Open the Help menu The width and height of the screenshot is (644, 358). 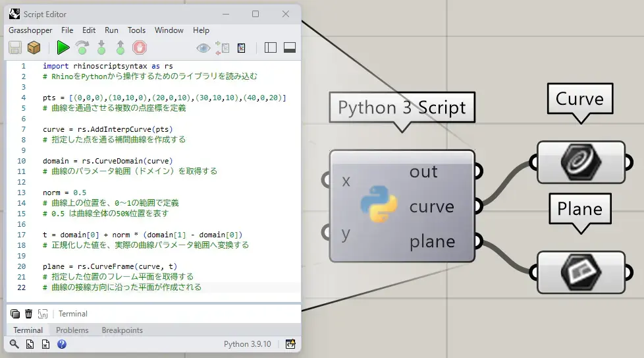(201, 30)
